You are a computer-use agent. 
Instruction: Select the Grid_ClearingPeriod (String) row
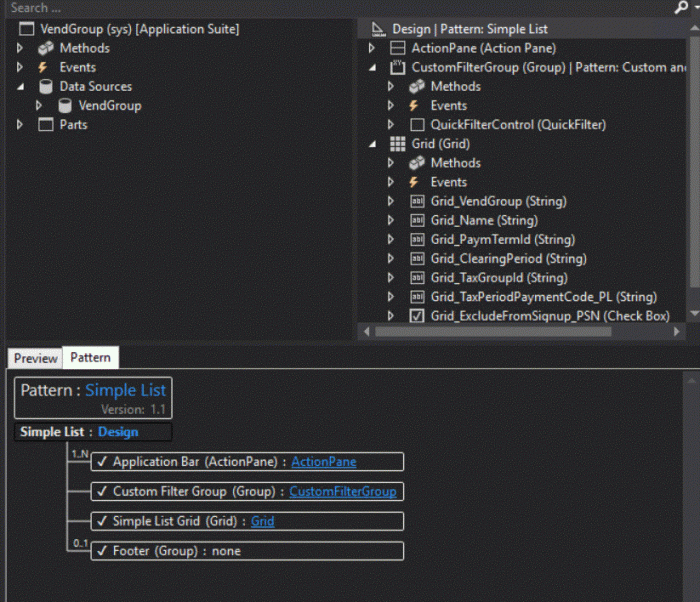(508, 259)
